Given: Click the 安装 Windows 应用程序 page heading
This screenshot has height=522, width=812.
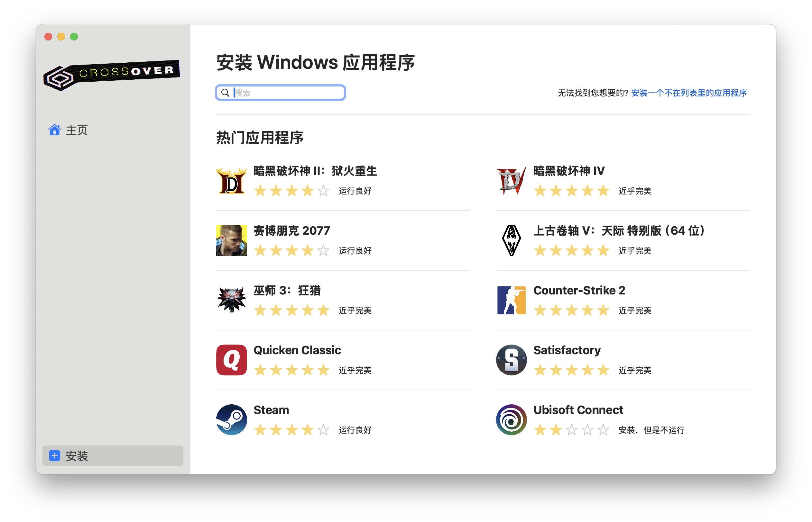Looking at the screenshot, I should [x=316, y=62].
